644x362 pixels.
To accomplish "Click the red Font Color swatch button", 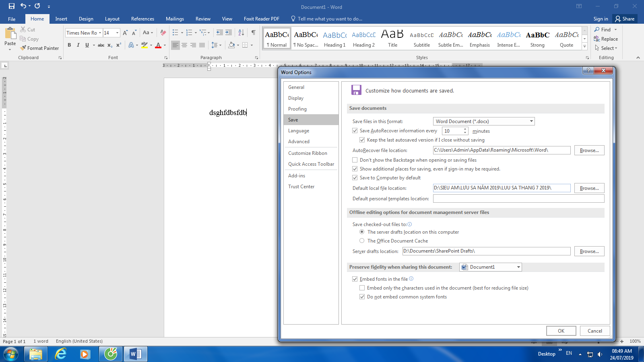I will 158,45.
